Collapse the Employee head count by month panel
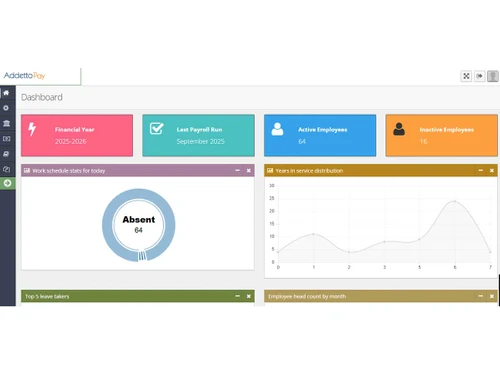500x375 pixels. (481, 296)
